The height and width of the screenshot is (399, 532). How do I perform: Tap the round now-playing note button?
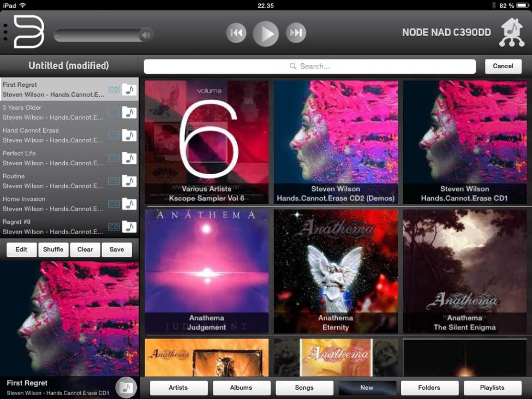[x=126, y=387]
